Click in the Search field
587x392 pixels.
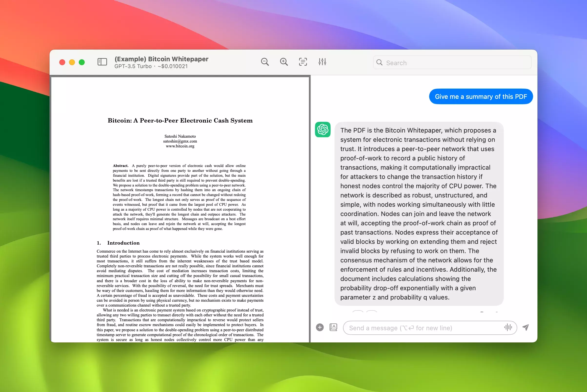point(455,63)
